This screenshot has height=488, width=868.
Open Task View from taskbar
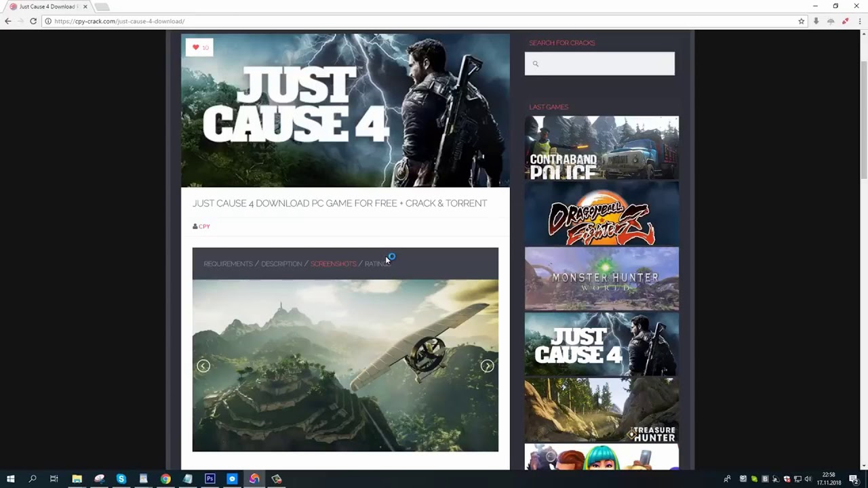[54, 479]
